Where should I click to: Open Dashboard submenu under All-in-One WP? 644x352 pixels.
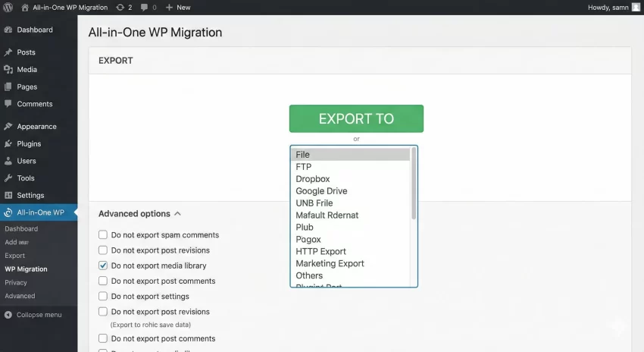click(21, 228)
